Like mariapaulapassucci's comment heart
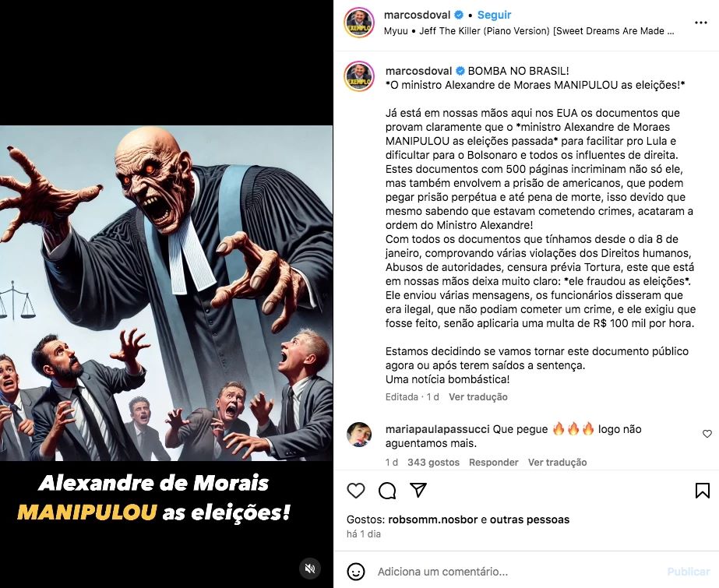719x588 pixels. pyautogui.click(x=707, y=434)
